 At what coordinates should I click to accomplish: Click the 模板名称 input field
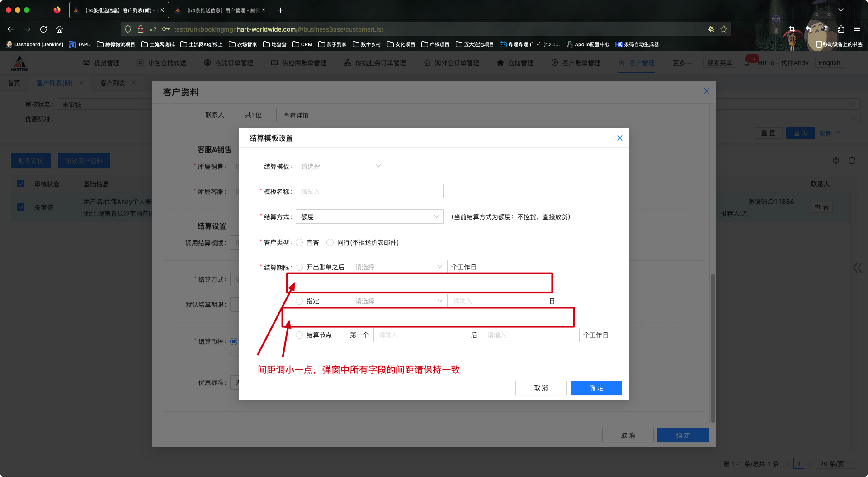click(x=369, y=192)
